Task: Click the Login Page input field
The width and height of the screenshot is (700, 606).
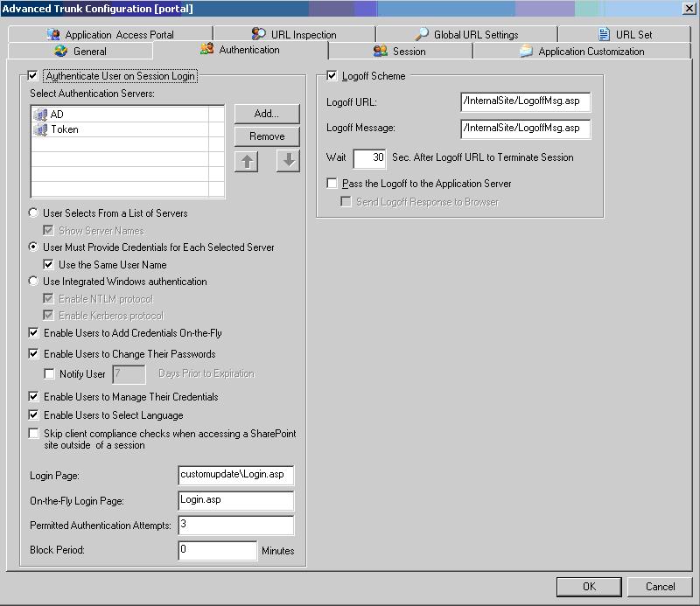Action: (234, 475)
